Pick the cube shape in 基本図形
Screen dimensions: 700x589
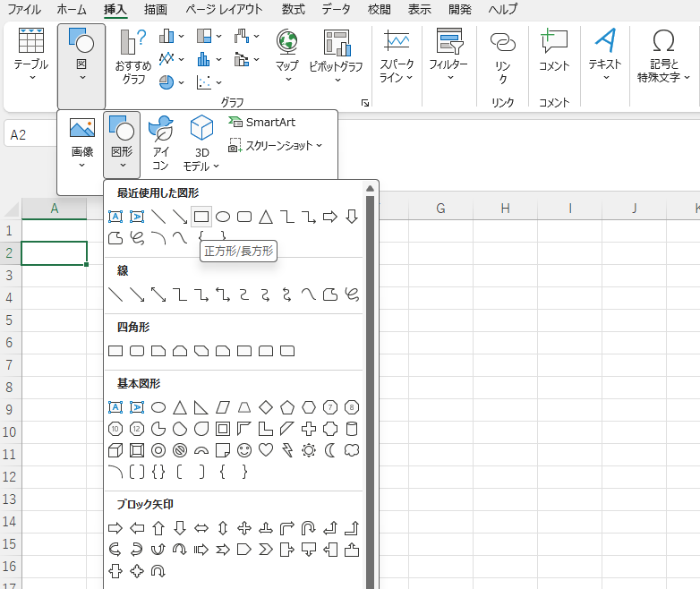click(x=115, y=450)
